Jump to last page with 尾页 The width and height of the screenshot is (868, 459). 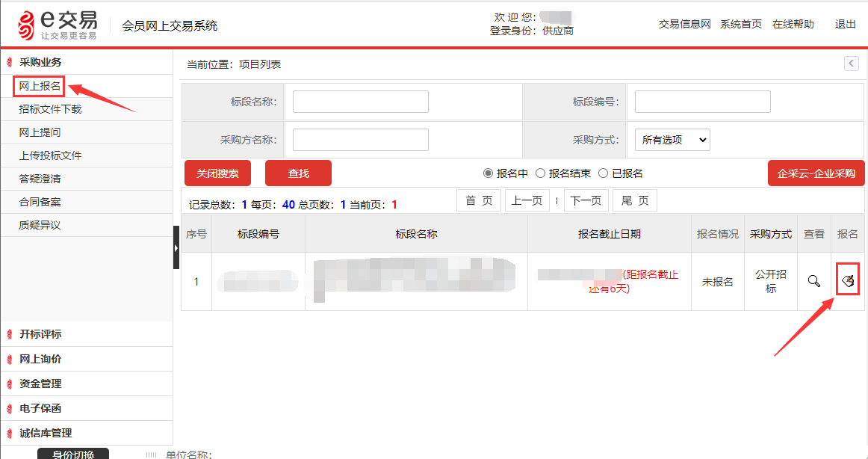(635, 200)
